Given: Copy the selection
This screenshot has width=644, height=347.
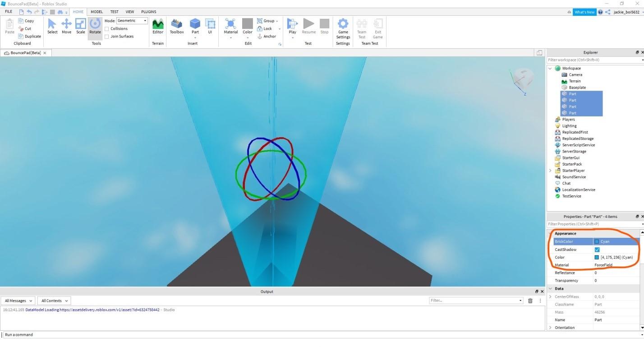Looking at the screenshot, I should 26,21.
